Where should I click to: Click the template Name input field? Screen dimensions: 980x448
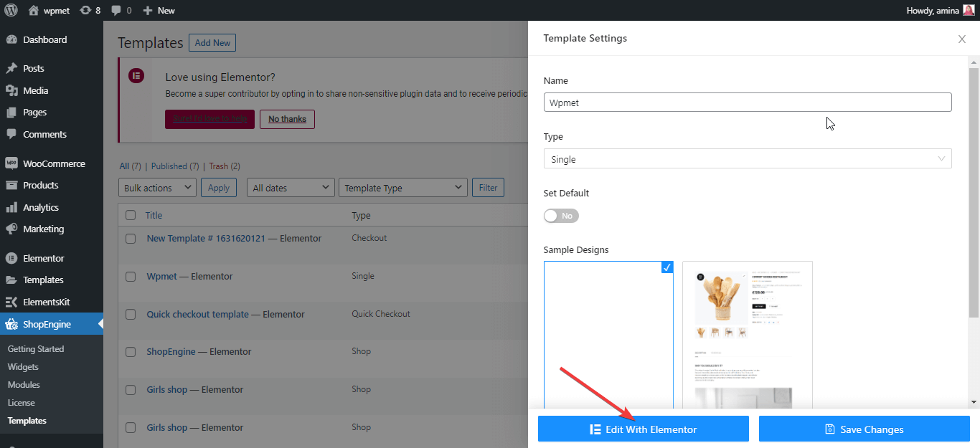(748, 103)
